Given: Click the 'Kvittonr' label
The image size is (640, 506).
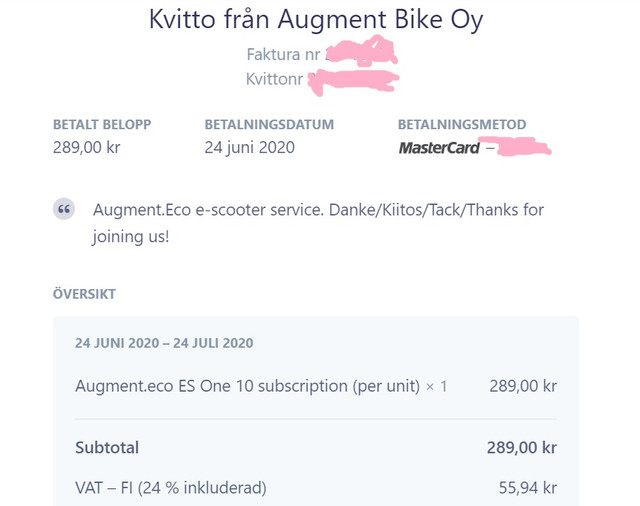Looking at the screenshot, I should point(274,79).
